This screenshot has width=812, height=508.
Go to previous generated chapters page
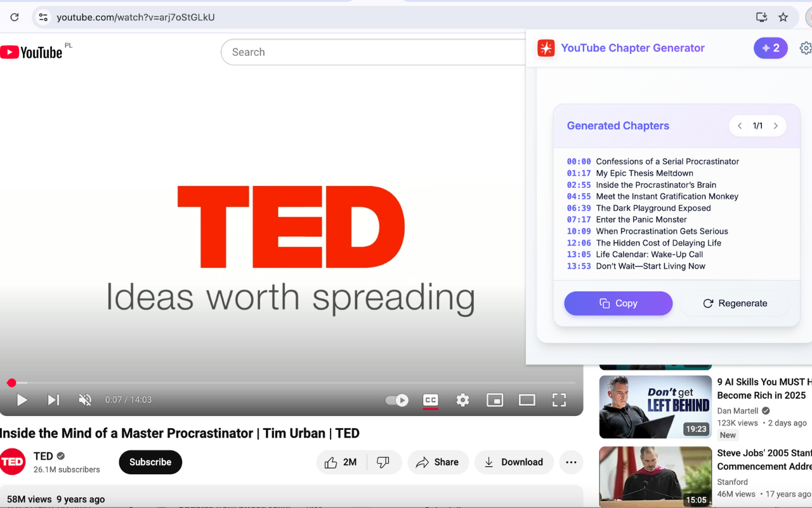pyautogui.click(x=740, y=126)
